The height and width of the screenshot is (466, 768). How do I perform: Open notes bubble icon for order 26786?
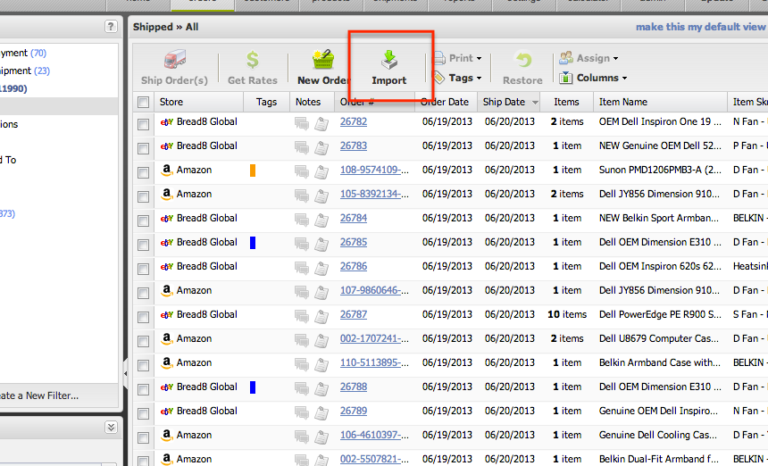tap(302, 268)
